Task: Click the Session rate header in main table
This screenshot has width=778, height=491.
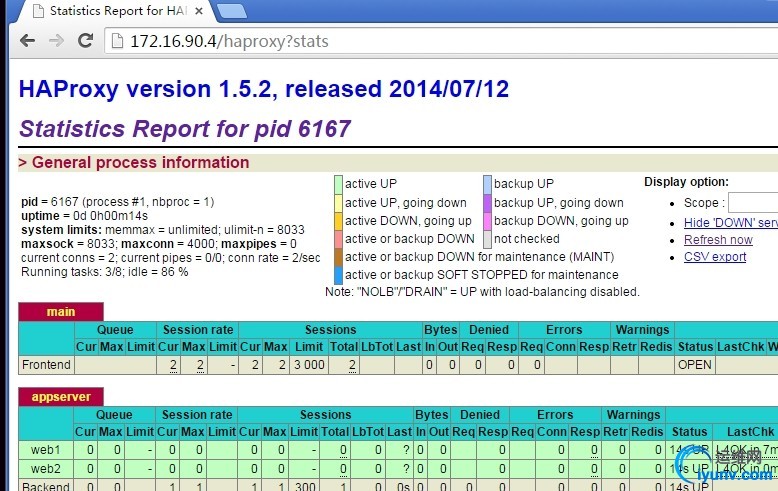Action: 198,330
